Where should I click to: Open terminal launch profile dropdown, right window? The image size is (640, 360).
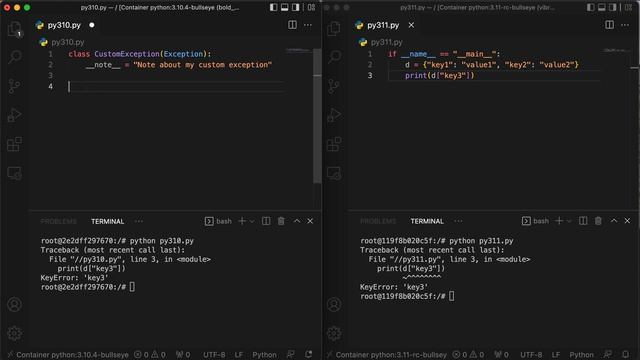(x=569, y=221)
